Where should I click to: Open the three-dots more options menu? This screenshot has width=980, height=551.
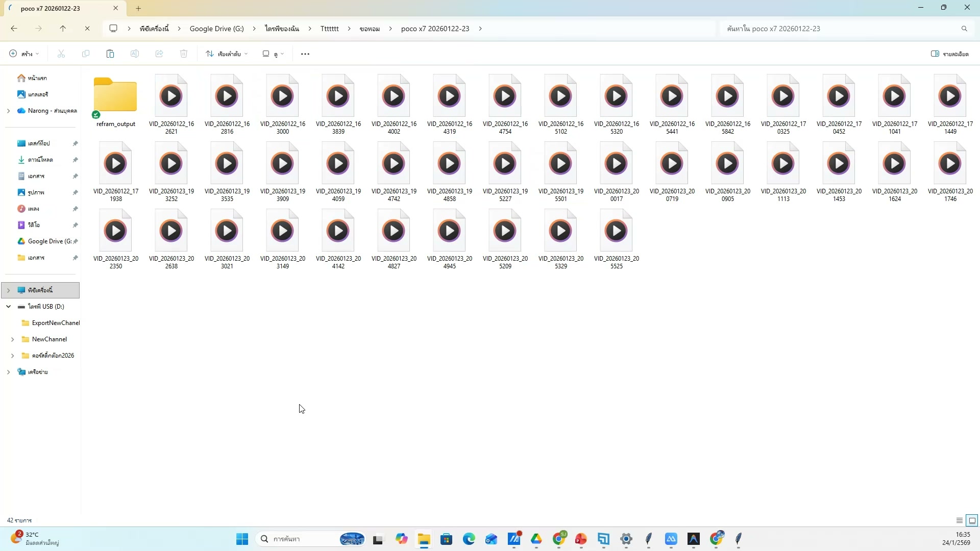305,54
